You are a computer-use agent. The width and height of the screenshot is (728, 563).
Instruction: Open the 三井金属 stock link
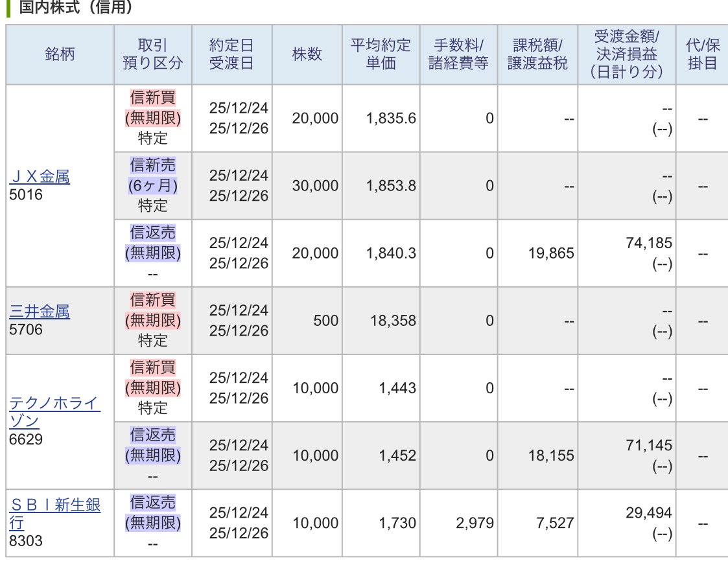[40, 312]
